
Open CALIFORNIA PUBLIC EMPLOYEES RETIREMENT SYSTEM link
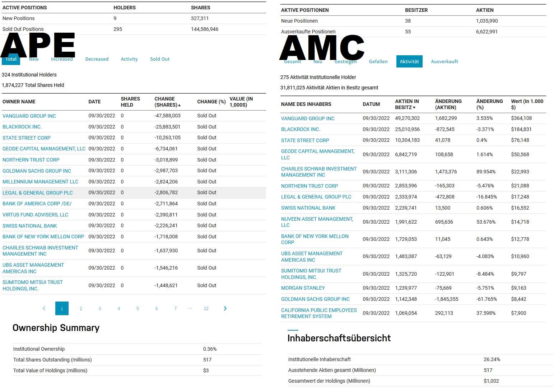319,313
